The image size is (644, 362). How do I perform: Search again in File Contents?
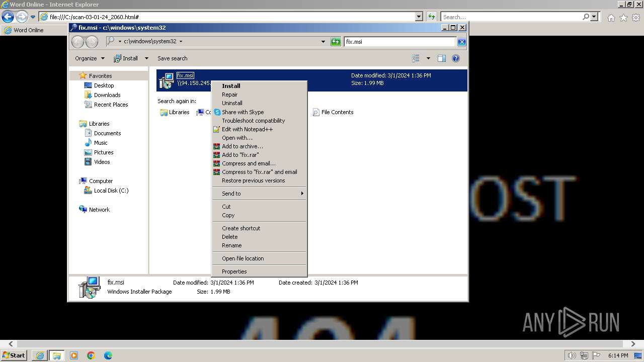(x=333, y=112)
